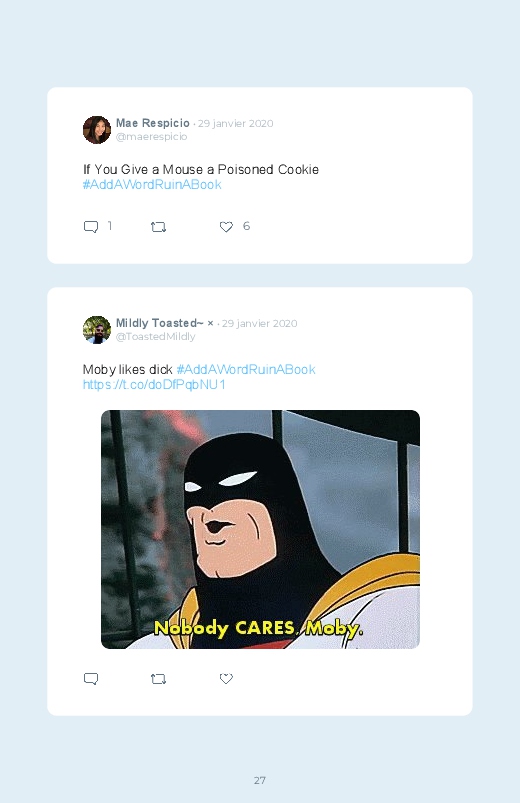This screenshot has width=520, height=803.
Task: Click the @ToastedMildly handle
Action: click(x=156, y=336)
